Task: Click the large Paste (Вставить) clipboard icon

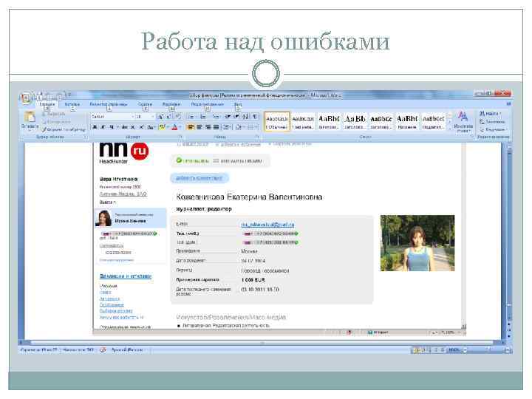Action: [30, 117]
